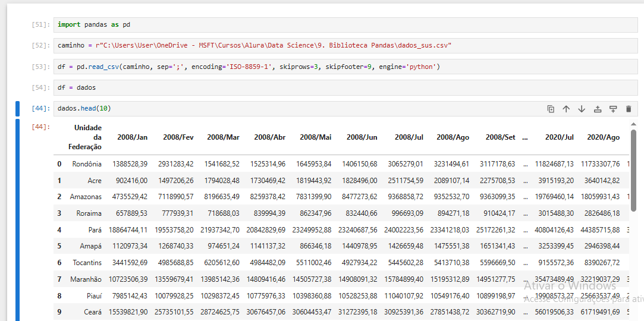Click the Unidade da Federação column header
The height and width of the screenshot is (321, 644).
click(x=87, y=137)
